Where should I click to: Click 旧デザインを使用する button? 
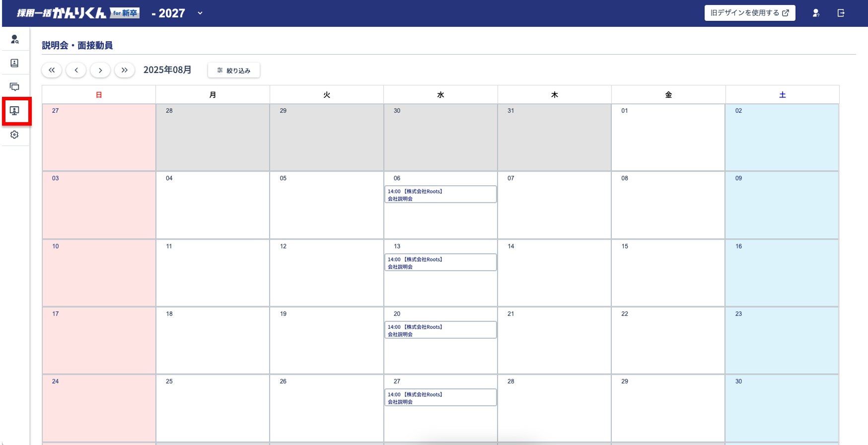[x=749, y=13]
